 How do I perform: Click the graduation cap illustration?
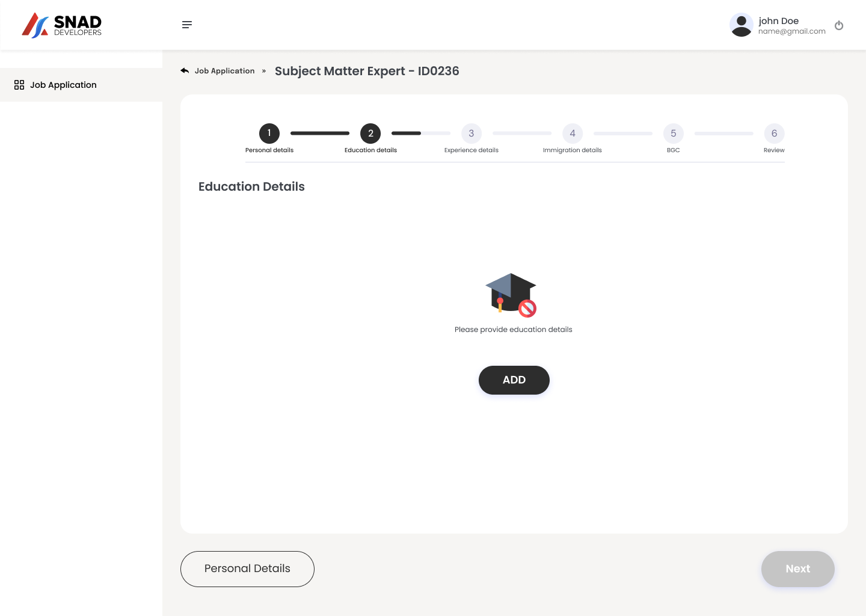pos(511,295)
